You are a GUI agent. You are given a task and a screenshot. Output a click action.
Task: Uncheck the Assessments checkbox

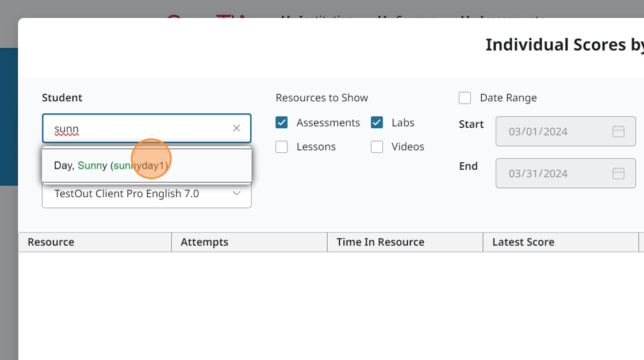point(282,122)
